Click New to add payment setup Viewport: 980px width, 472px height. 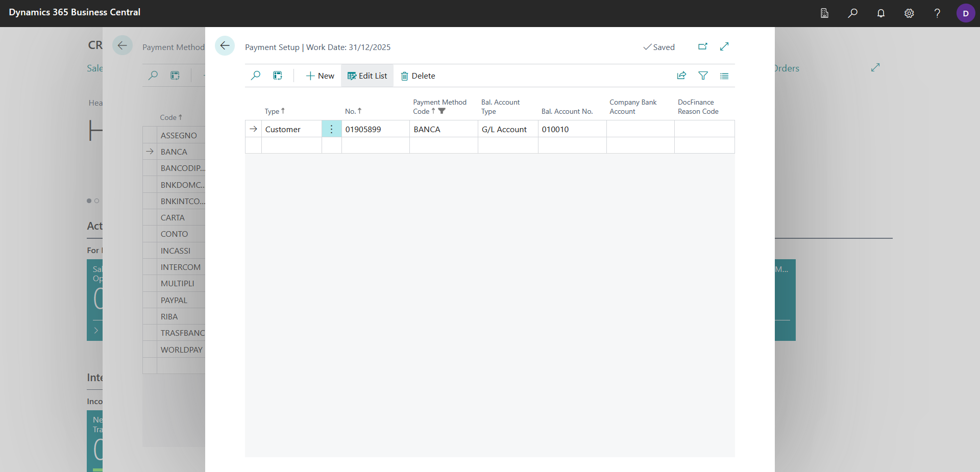[320, 76]
